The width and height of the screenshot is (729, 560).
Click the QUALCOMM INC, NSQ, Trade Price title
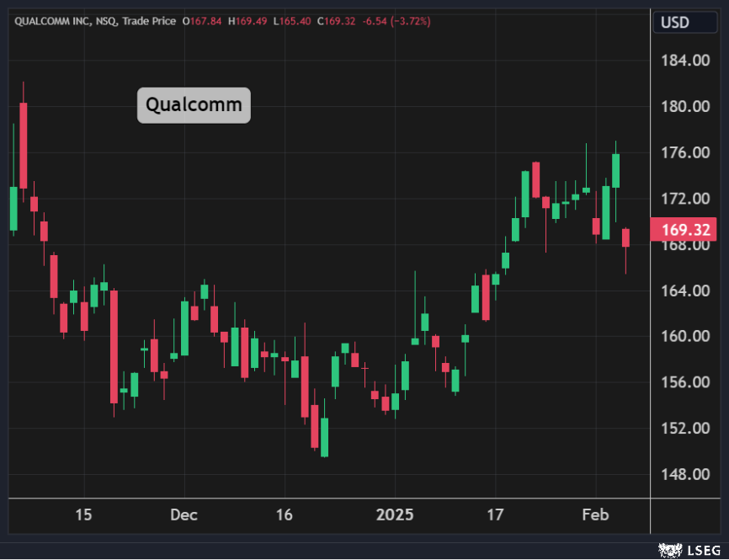[95, 21]
